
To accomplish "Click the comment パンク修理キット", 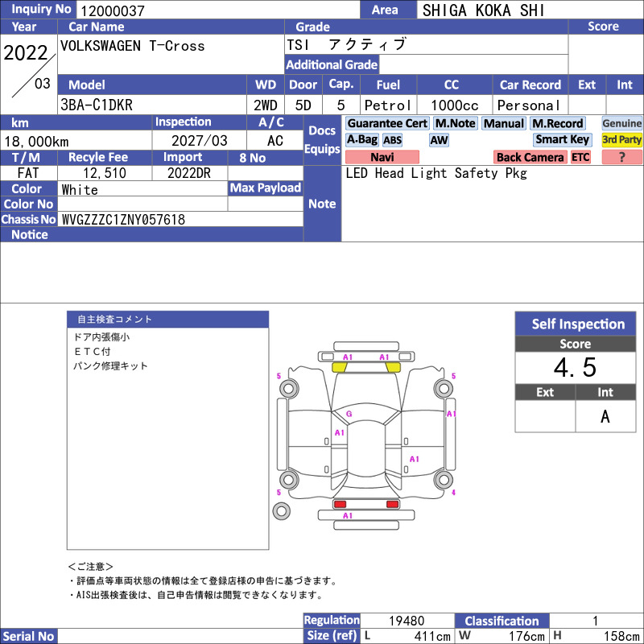I will click(110, 366).
